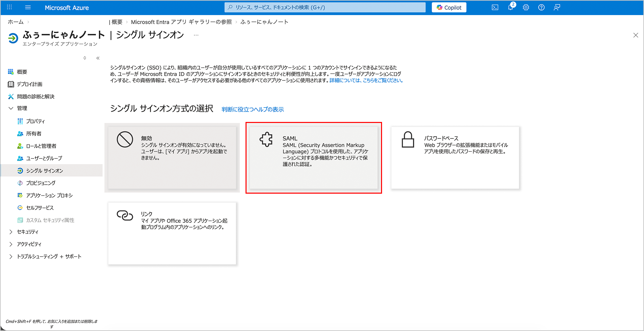Screen dimensions: 644x331
Task: Collapse the 管理 section in sidebar
Action: tap(11, 108)
